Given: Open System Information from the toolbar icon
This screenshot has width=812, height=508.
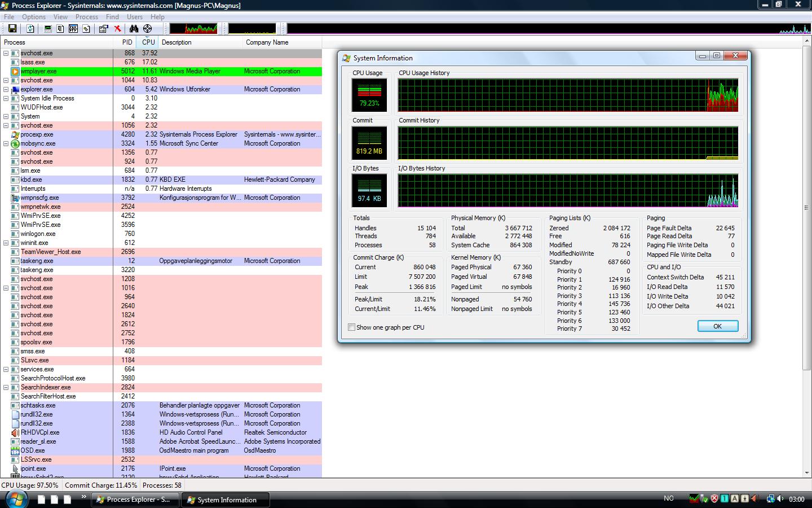Looking at the screenshot, I should [48, 28].
